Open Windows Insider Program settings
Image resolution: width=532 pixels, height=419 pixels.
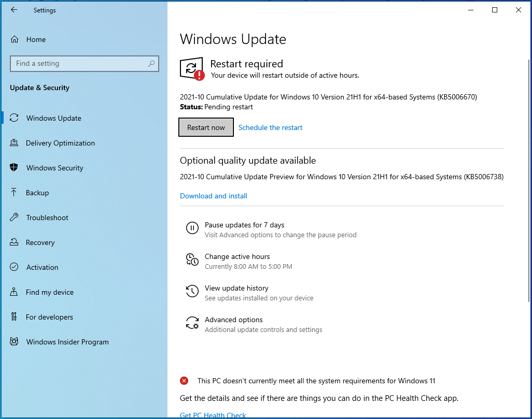67,342
